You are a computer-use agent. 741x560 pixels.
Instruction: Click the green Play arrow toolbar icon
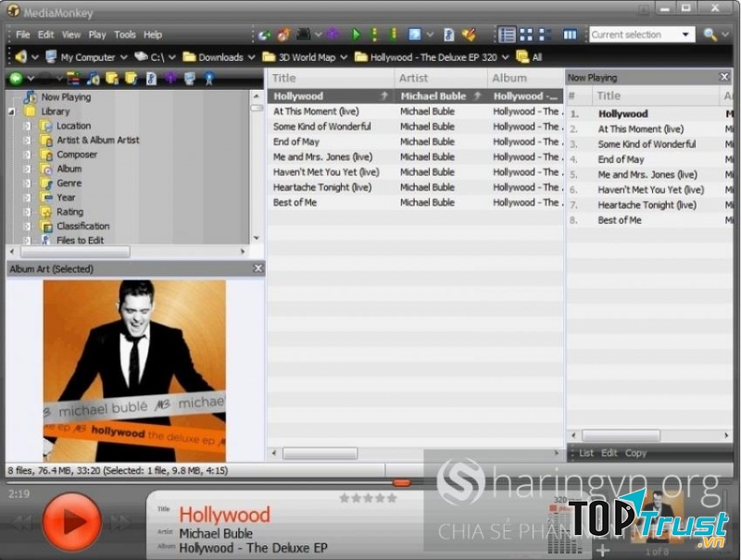pyautogui.click(x=356, y=34)
